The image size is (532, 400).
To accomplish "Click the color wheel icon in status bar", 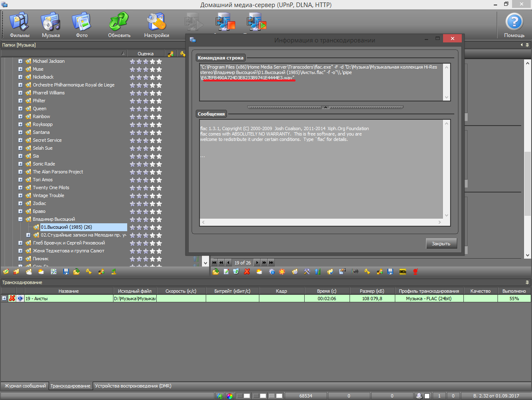I will pyautogui.click(x=230, y=396).
